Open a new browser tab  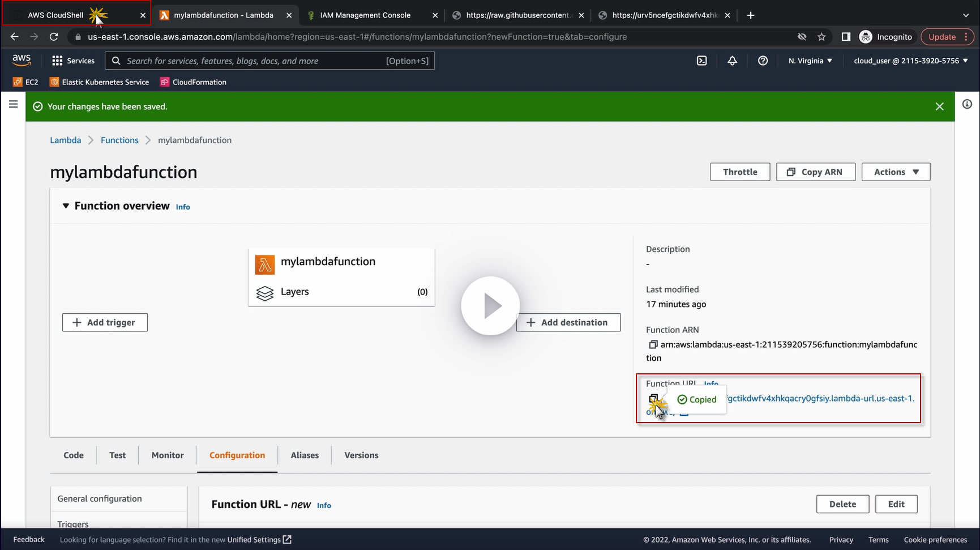[751, 15]
